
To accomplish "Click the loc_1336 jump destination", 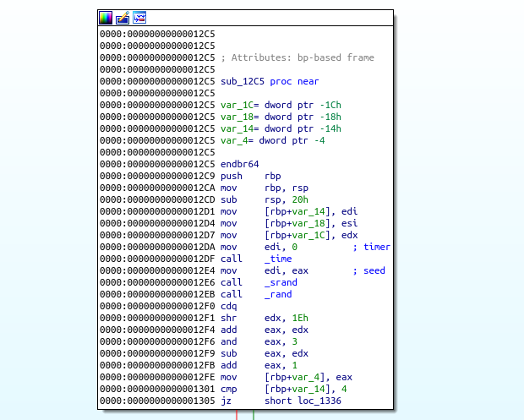I will click(317, 401).
